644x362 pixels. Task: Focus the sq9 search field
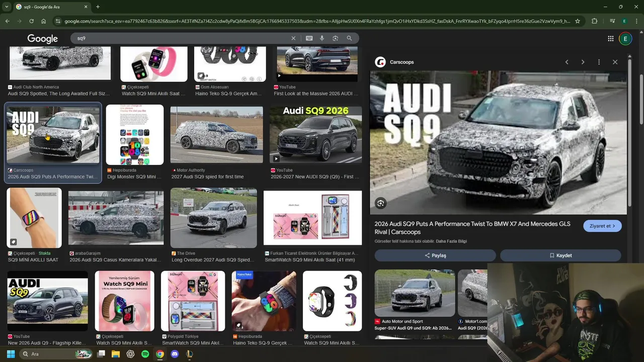[181, 38]
